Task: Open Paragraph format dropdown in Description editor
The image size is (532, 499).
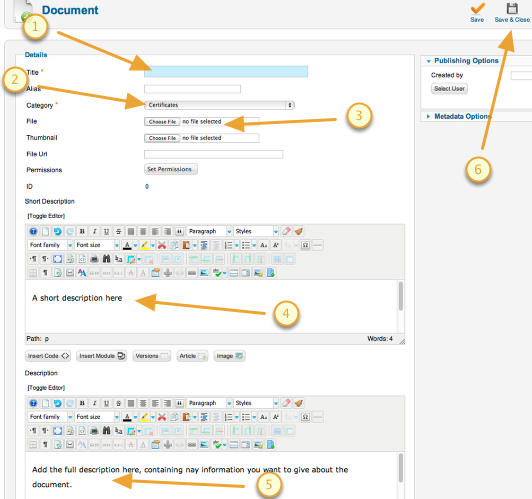Action: pos(209,403)
